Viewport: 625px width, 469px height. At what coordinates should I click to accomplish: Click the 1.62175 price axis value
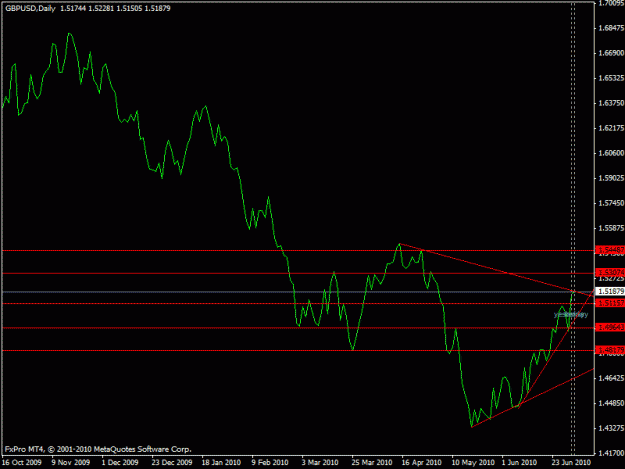click(611, 128)
